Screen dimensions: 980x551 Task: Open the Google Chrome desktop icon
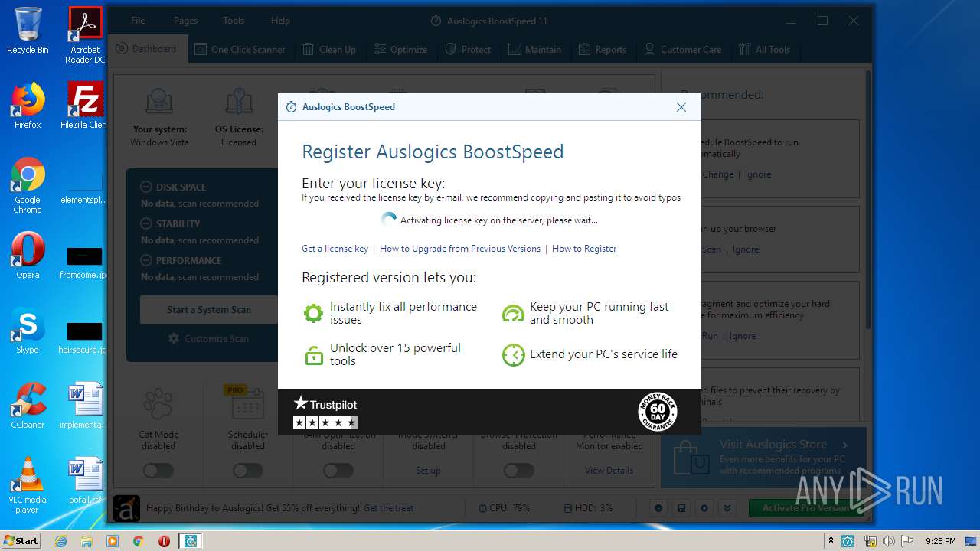[x=28, y=186]
